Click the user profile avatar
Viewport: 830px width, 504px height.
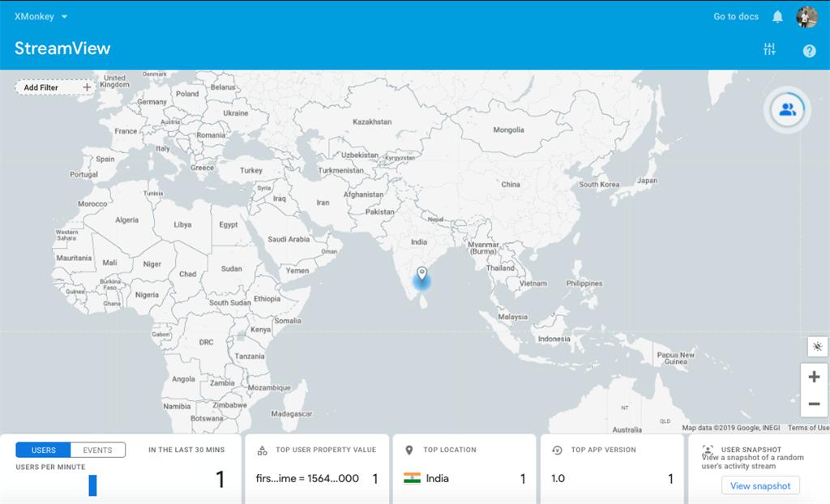[806, 17]
